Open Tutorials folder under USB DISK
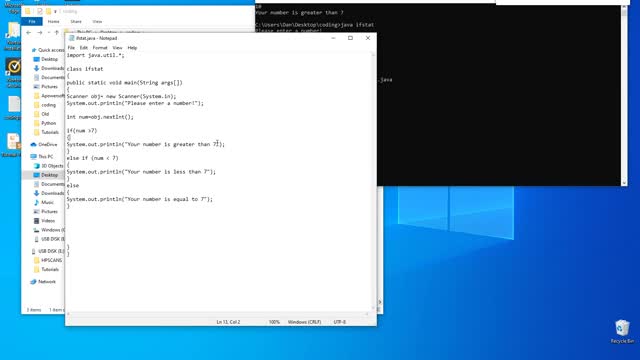640x360 pixels. click(50, 269)
